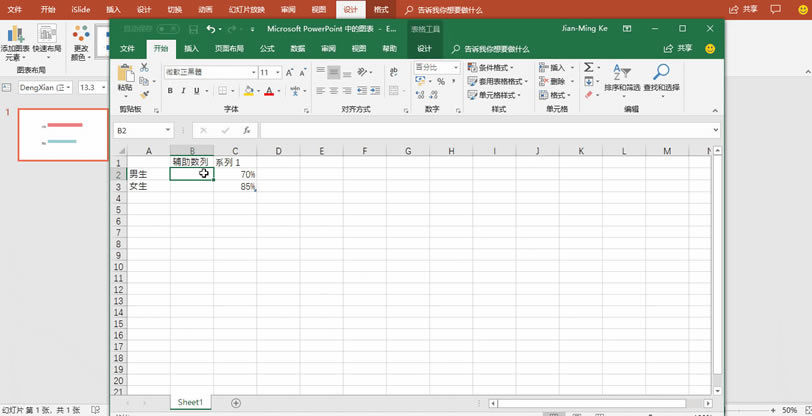Click the insert function fx icon

pyautogui.click(x=246, y=130)
